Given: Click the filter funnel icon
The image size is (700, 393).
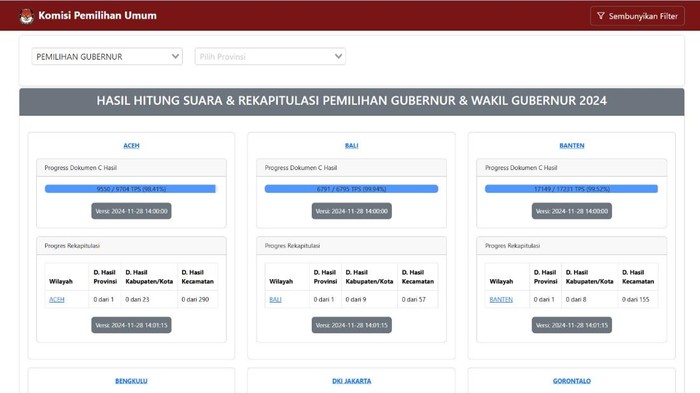Looking at the screenshot, I should [x=601, y=16].
